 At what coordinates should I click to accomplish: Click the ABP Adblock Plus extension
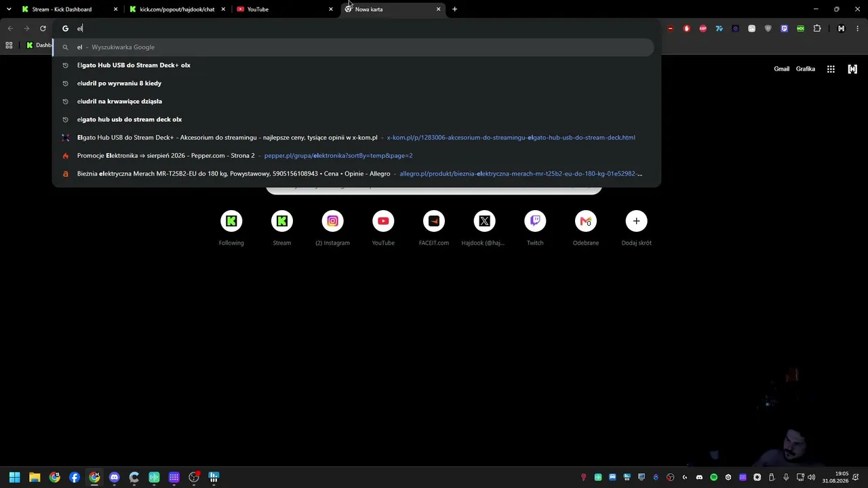[703, 28]
